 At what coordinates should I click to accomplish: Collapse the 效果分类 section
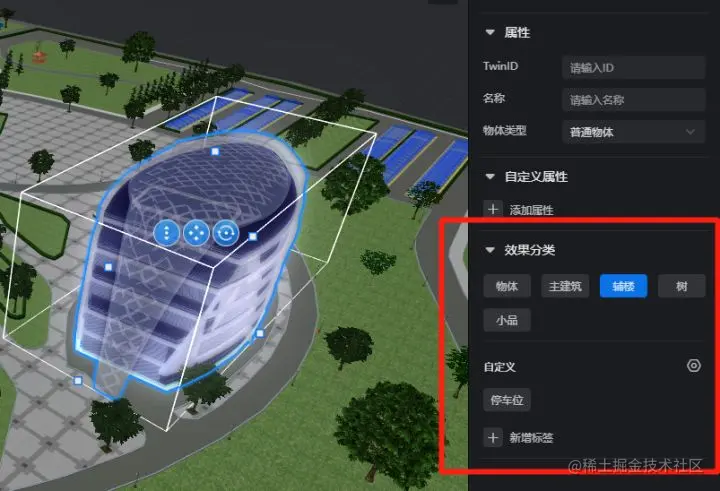[x=490, y=250]
